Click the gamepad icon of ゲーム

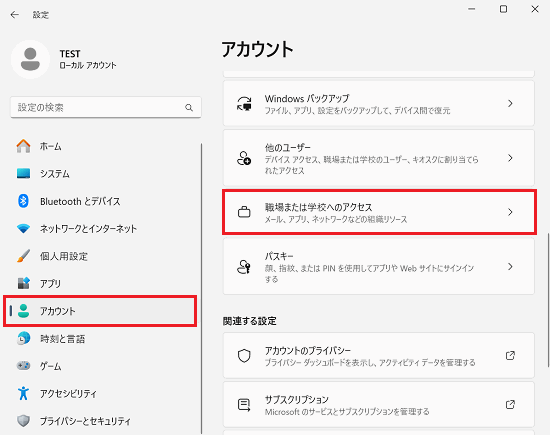[x=24, y=366]
